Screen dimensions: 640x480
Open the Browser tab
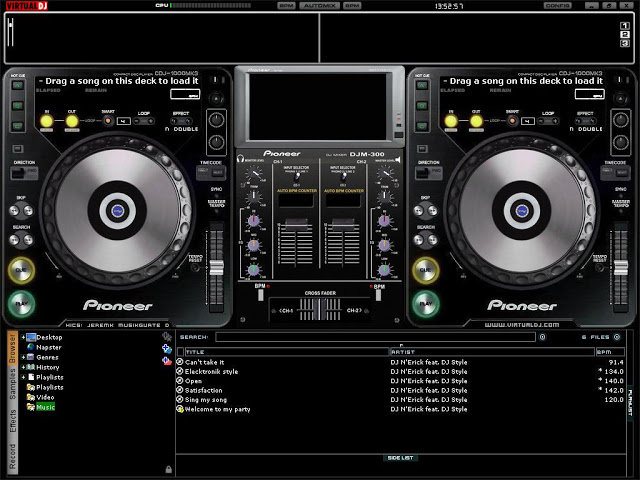(x=12, y=348)
